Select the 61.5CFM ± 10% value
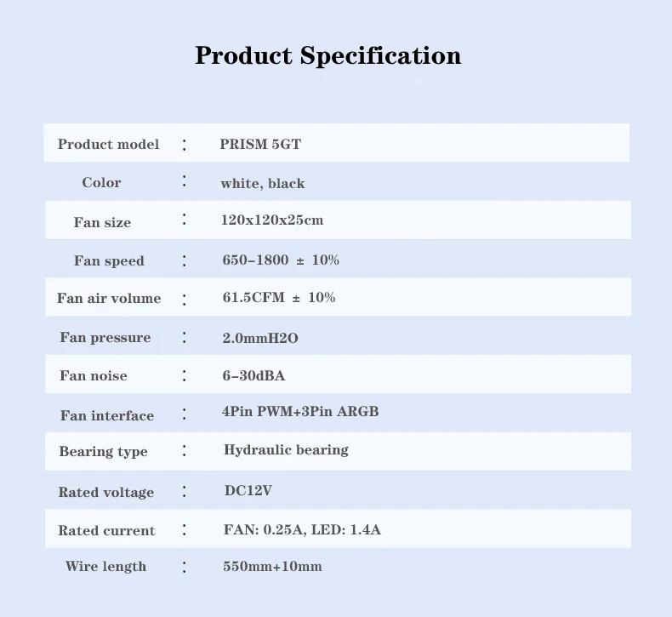This screenshot has width=672, height=617. pos(279,298)
